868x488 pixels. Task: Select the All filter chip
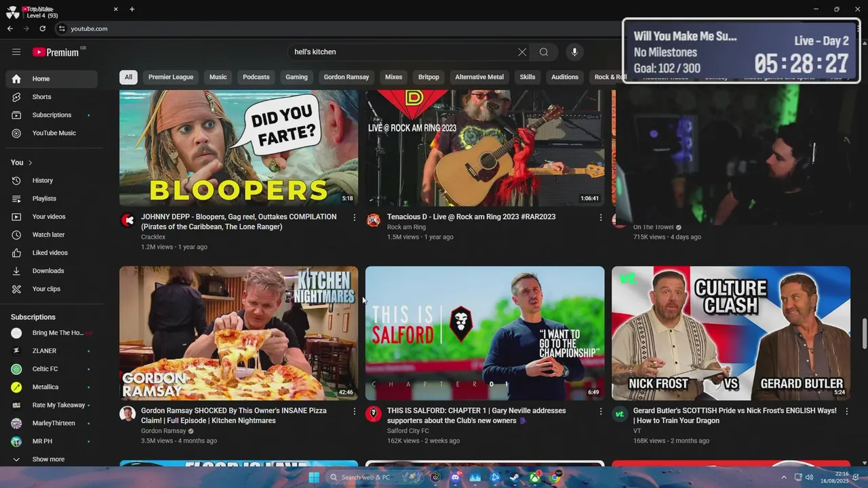pyautogui.click(x=128, y=77)
